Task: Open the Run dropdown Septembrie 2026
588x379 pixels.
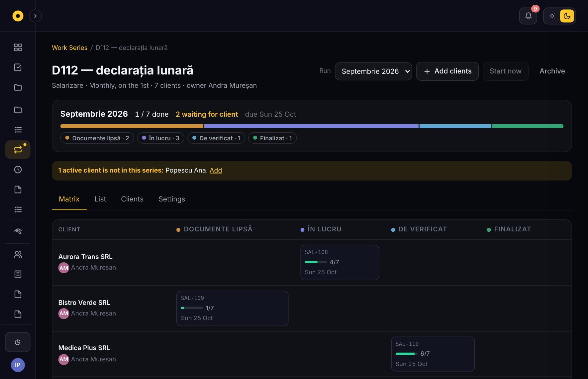Action: coord(373,71)
